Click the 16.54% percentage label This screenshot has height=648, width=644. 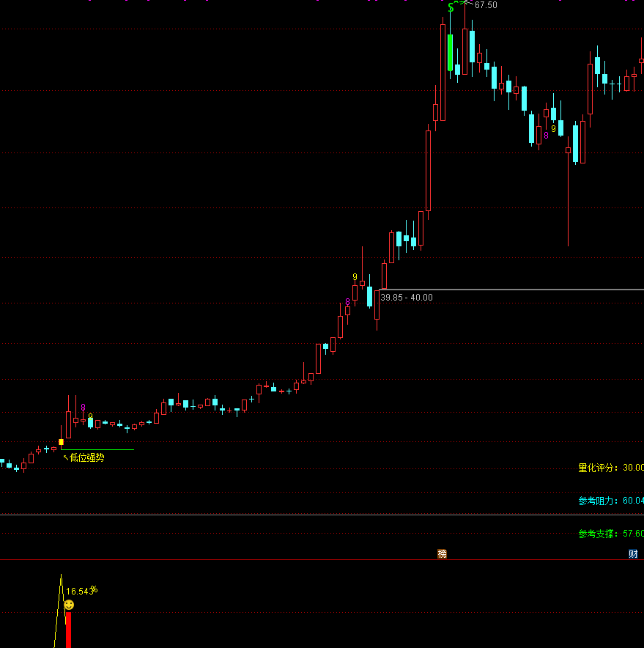(x=81, y=591)
